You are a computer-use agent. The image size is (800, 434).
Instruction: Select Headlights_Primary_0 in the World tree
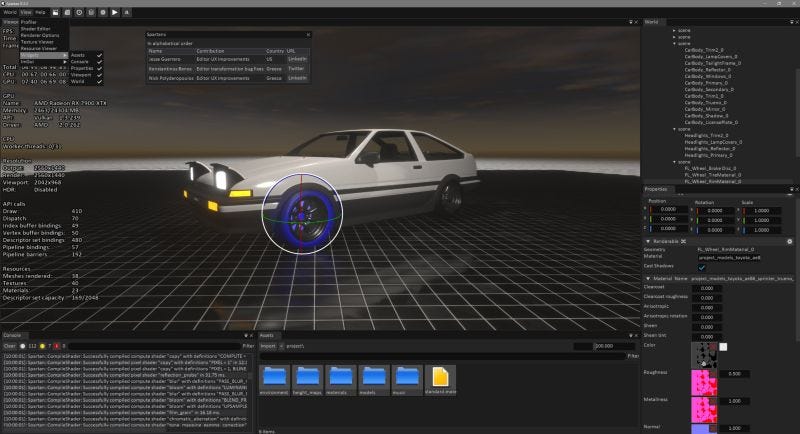708,155
